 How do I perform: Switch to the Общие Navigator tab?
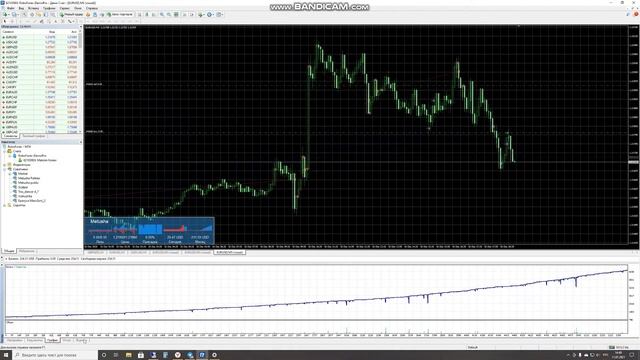pyautogui.click(x=9, y=251)
